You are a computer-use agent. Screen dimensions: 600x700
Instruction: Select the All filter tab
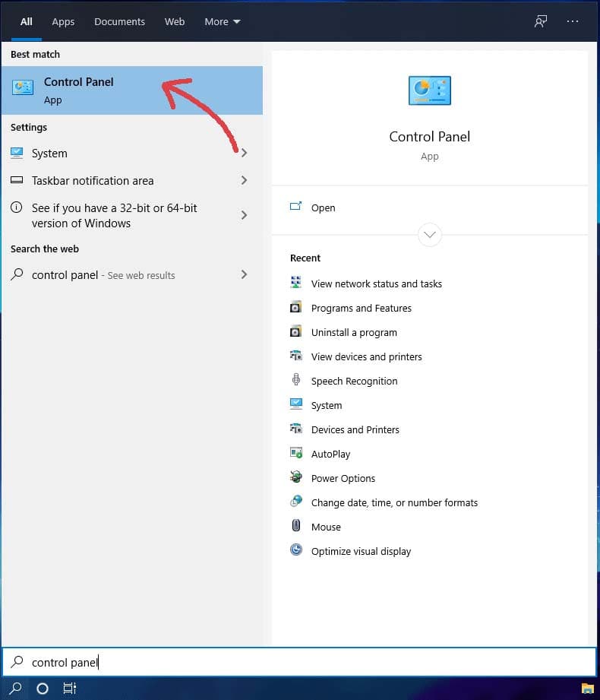27,21
